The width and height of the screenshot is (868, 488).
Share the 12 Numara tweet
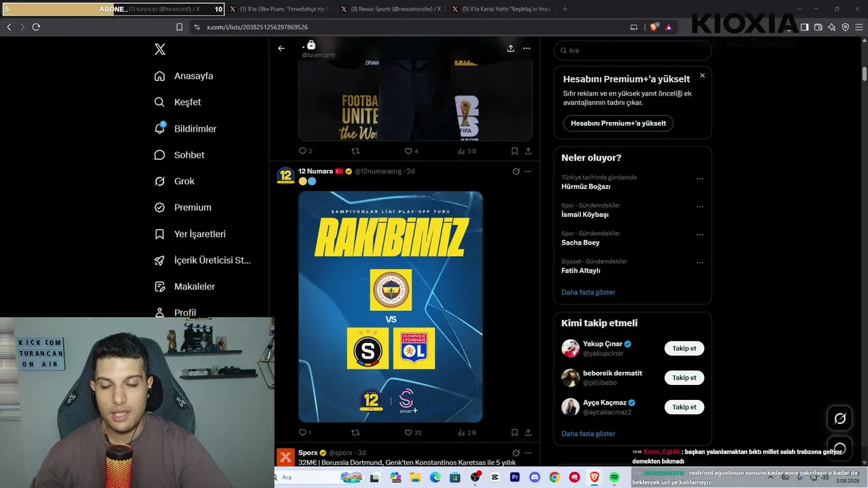tap(528, 432)
